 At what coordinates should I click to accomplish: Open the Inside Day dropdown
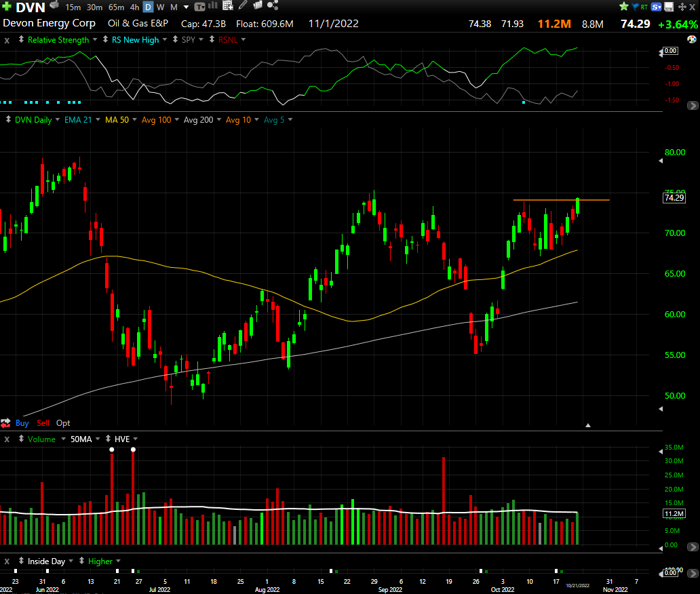click(71, 561)
